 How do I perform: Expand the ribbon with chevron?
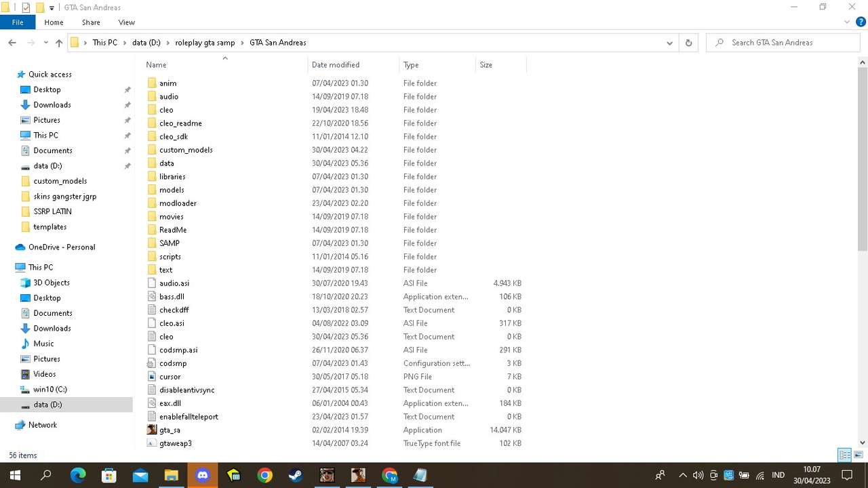(x=846, y=22)
